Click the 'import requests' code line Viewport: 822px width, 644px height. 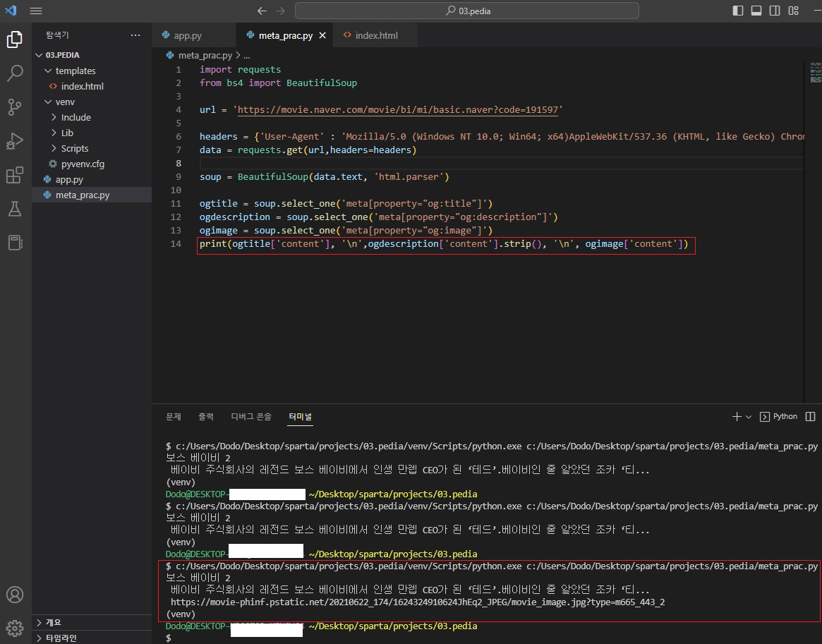pos(240,70)
